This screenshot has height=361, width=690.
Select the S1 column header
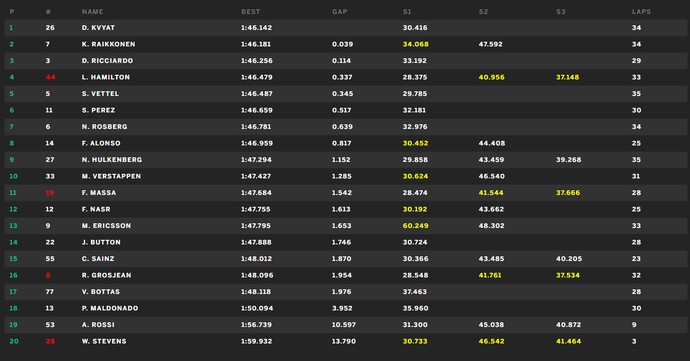pos(407,12)
